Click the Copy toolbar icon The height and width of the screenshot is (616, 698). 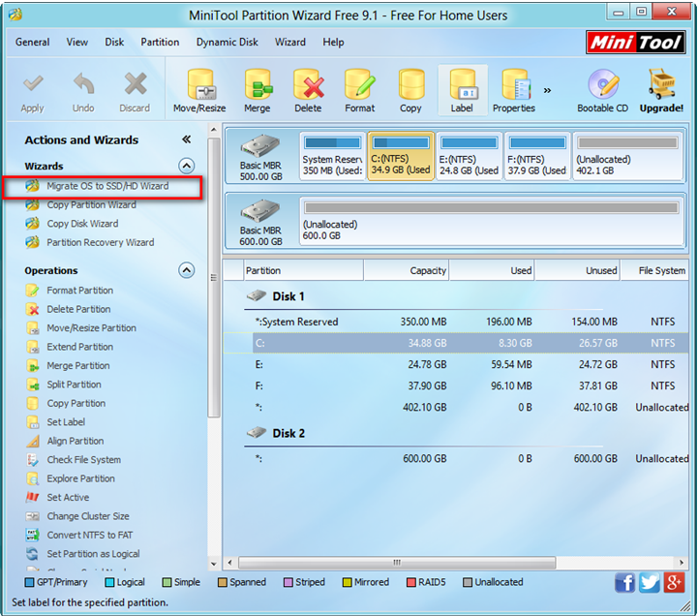[x=410, y=84]
